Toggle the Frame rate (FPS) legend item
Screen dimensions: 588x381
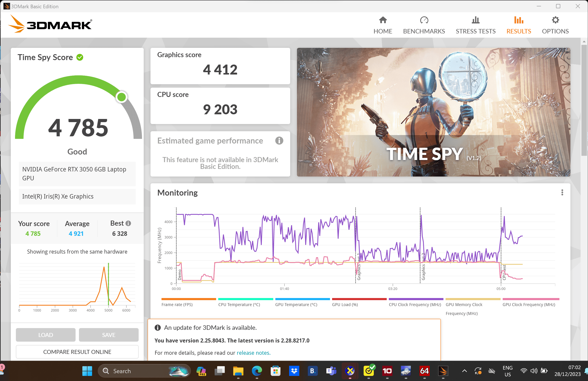pyautogui.click(x=189, y=303)
